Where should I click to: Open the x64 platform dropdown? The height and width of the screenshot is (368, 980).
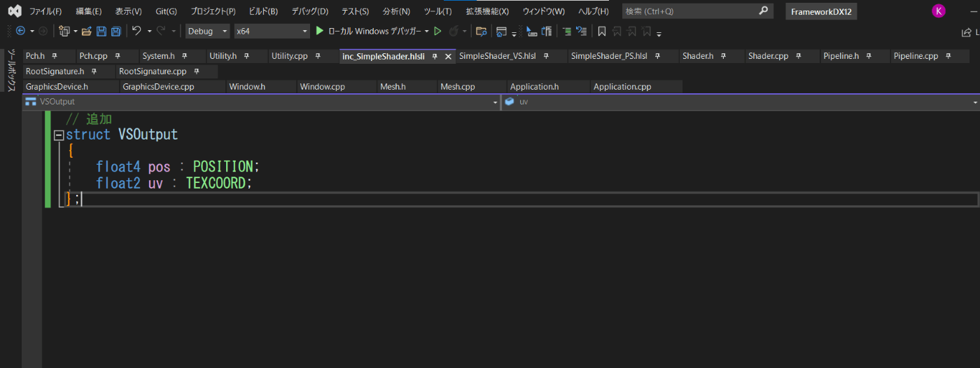272,31
